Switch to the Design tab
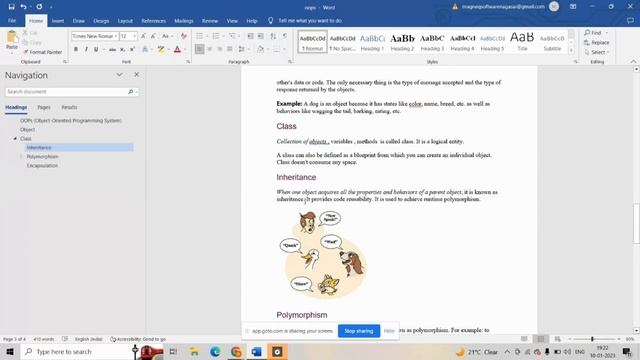This screenshot has height=360, width=640. 101,20
